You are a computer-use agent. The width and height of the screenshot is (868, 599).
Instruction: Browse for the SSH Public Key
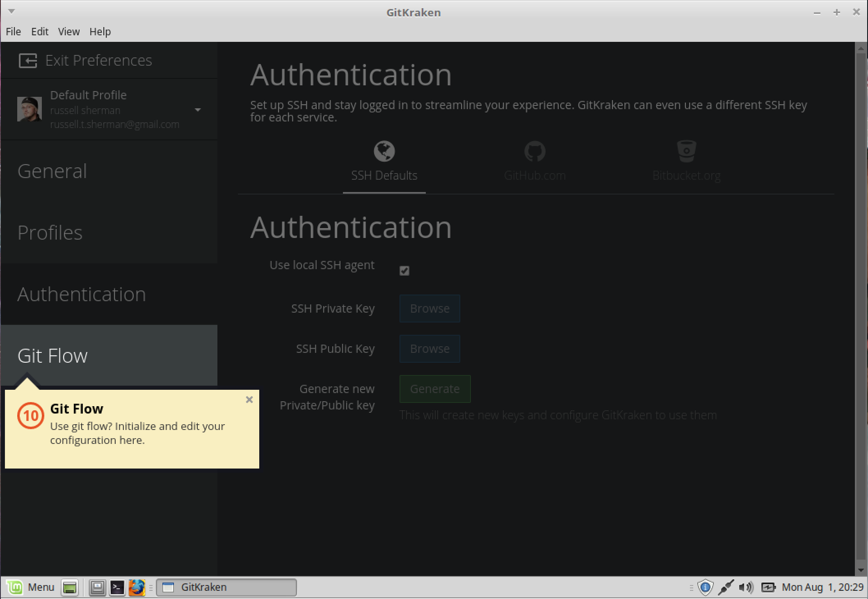[430, 349]
